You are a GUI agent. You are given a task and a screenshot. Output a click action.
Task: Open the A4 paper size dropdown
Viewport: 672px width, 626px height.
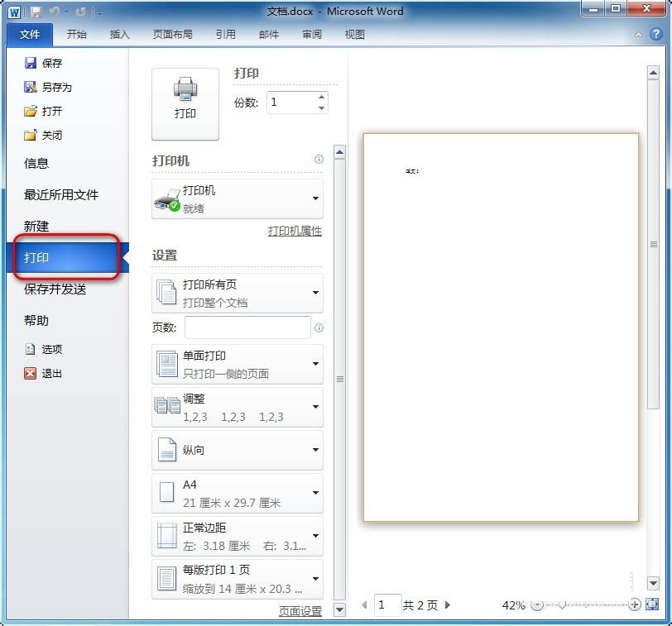click(x=238, y=493)
